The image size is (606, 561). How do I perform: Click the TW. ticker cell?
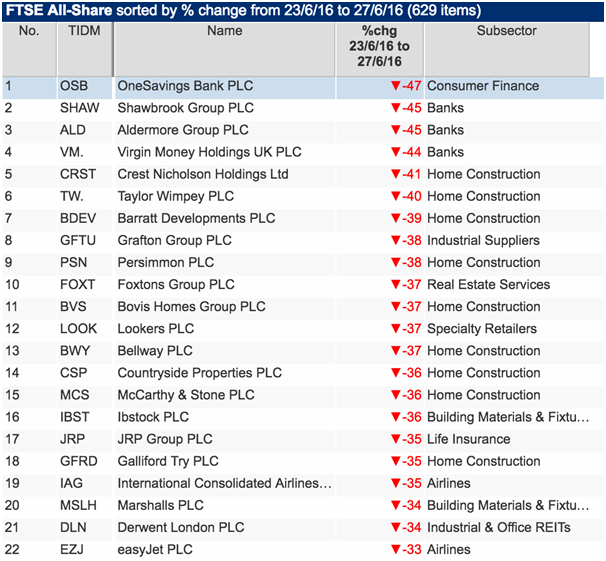click(71, 196)
